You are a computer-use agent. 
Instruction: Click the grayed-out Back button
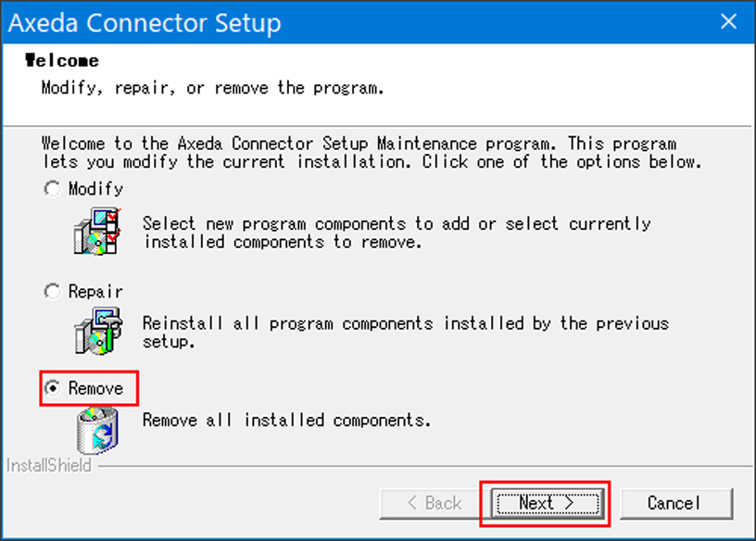(x=435, y=503)
